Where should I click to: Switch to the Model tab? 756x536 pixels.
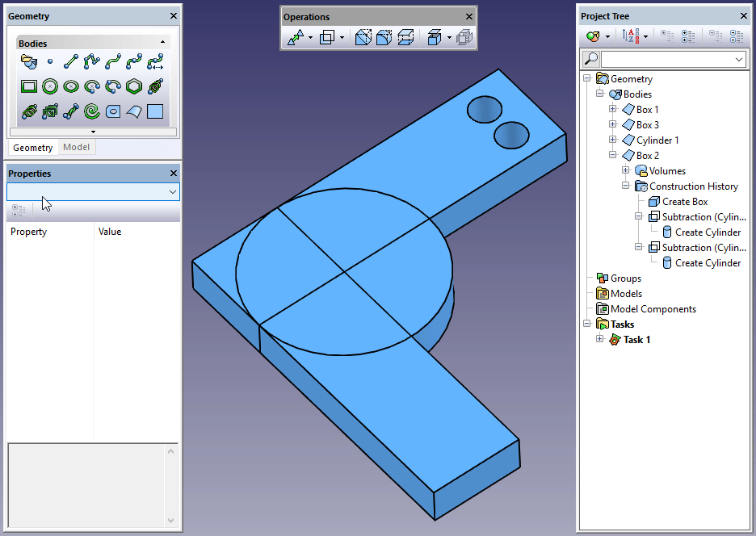[77, 148]
